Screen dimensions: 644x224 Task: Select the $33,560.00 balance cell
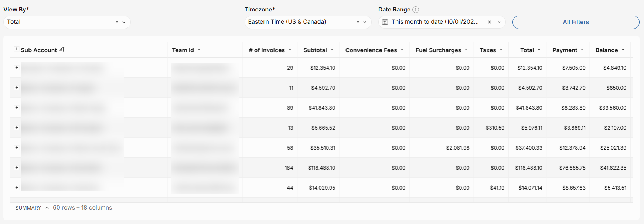pos(613,108)
